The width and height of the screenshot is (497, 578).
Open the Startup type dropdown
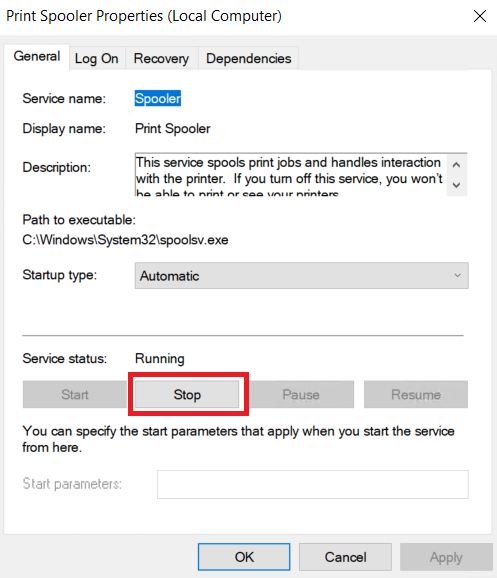[302, 276]
